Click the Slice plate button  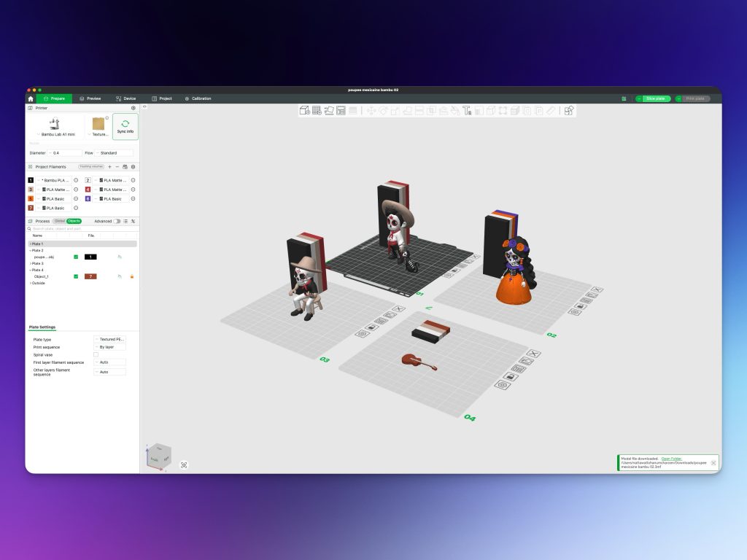click(x=654, y=98)
